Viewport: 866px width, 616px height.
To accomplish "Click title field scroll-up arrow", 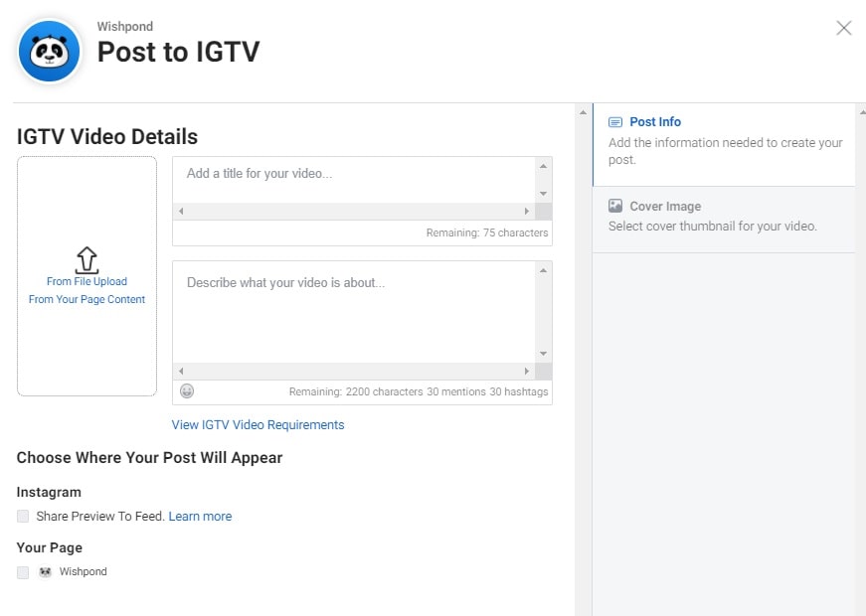I will (x=543, y=166).
